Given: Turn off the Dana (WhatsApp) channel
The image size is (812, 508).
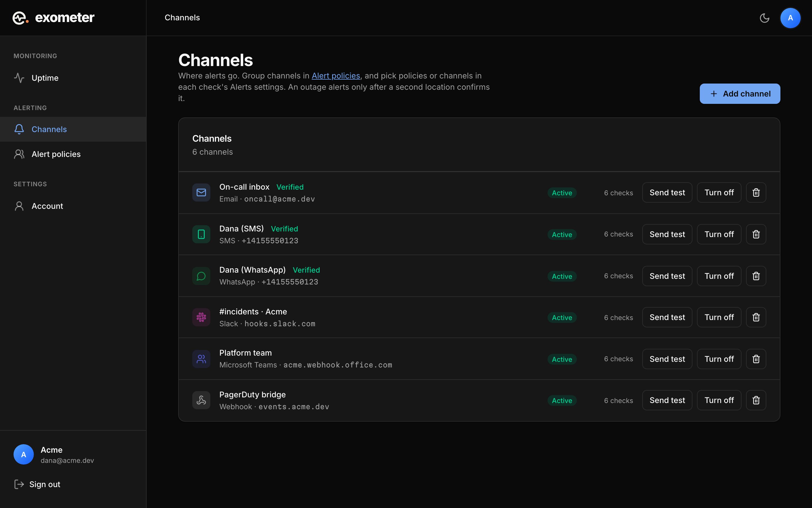Looking at the screenshot, I should coord(719,276).
